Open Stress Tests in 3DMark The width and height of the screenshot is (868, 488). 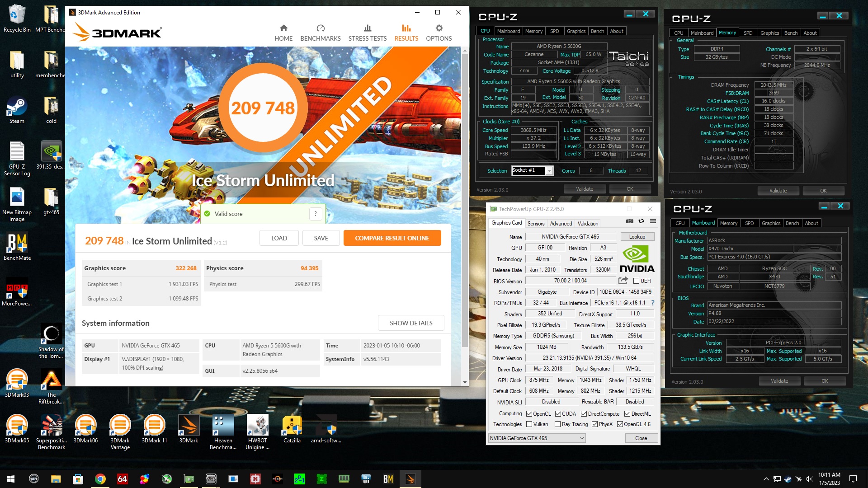[368, 33]
